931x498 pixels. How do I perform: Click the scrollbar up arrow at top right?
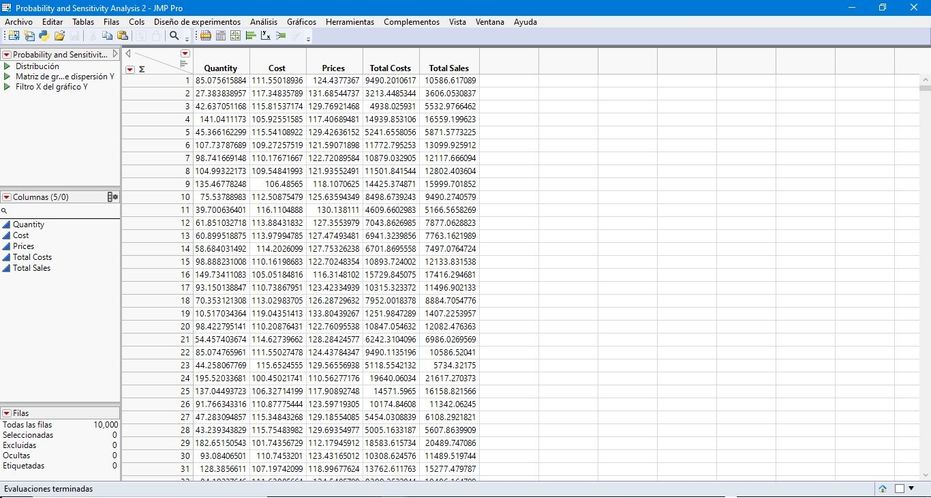click(925, 79)
